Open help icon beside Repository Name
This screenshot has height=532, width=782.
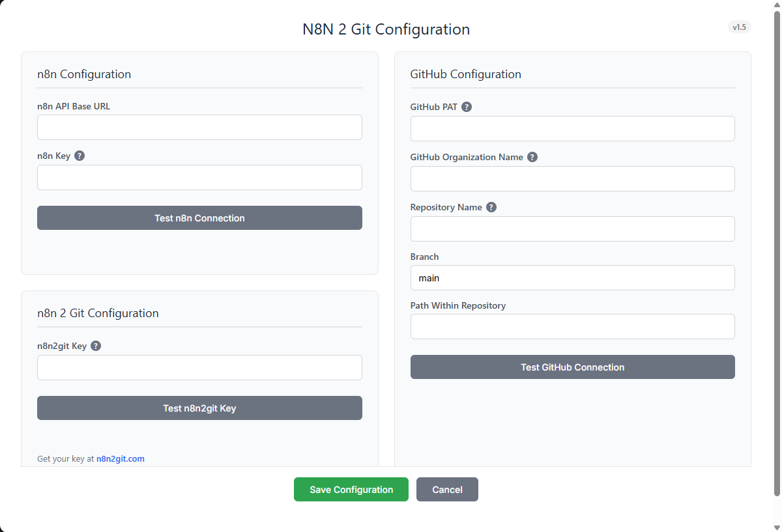tap(491, 207)
